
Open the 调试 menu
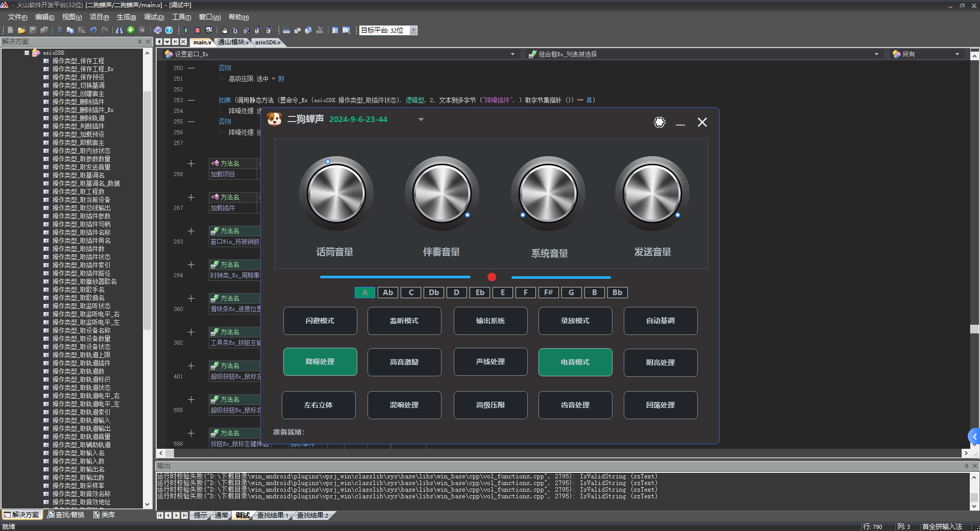[154, 17]
